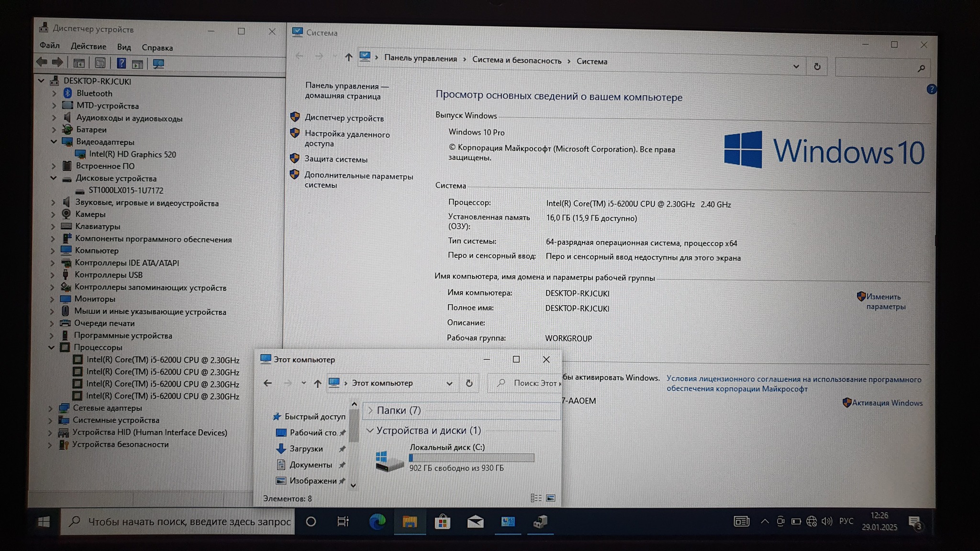Click the back arrow in Device Manager toolbar

click(x=42, y=62)
